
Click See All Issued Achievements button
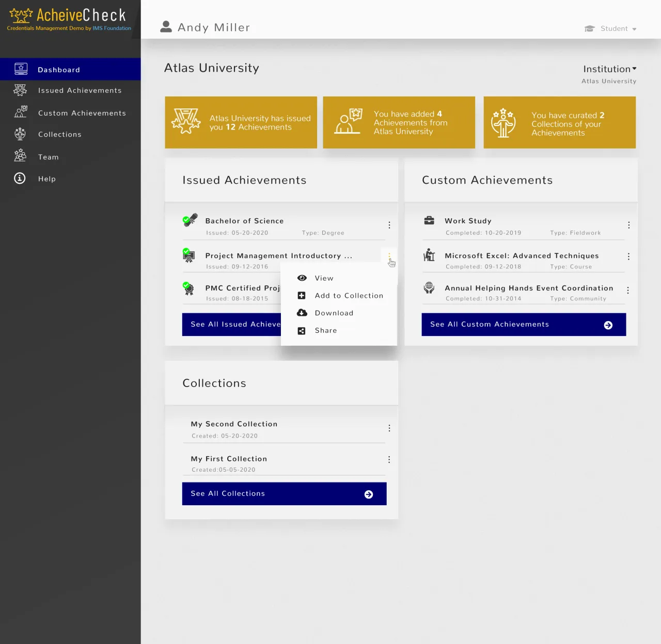pyautogui.click(x=231, y=324)
